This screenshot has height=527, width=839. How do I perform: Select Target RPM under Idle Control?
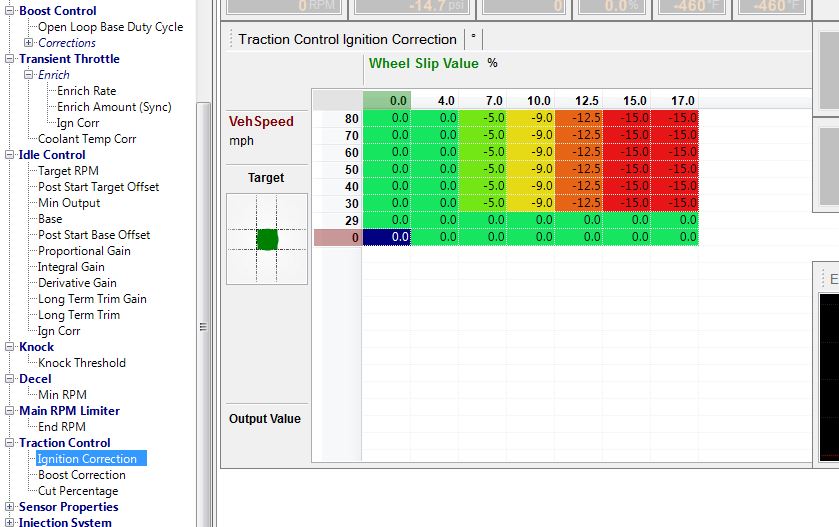(x=68, y=171)
